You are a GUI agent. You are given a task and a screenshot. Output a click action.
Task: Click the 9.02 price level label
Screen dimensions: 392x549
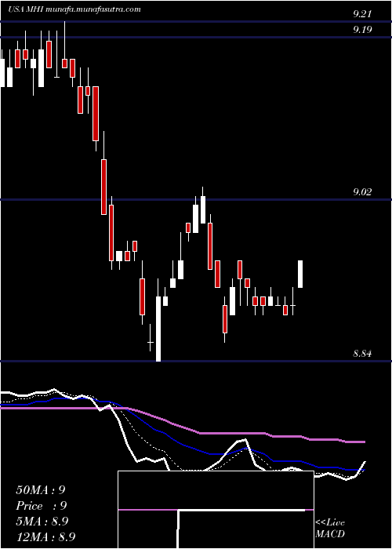[x=362, y=192]
